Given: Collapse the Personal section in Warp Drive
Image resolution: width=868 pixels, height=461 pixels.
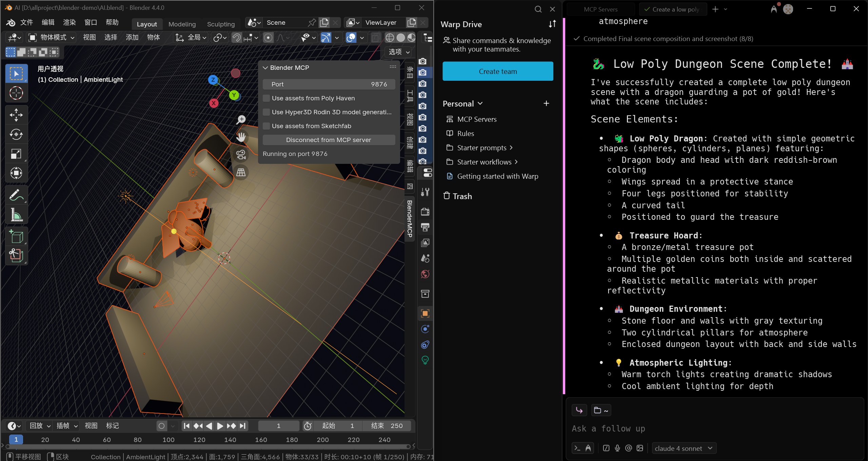Looking at the screenshot, I should (x=480, y=103).
